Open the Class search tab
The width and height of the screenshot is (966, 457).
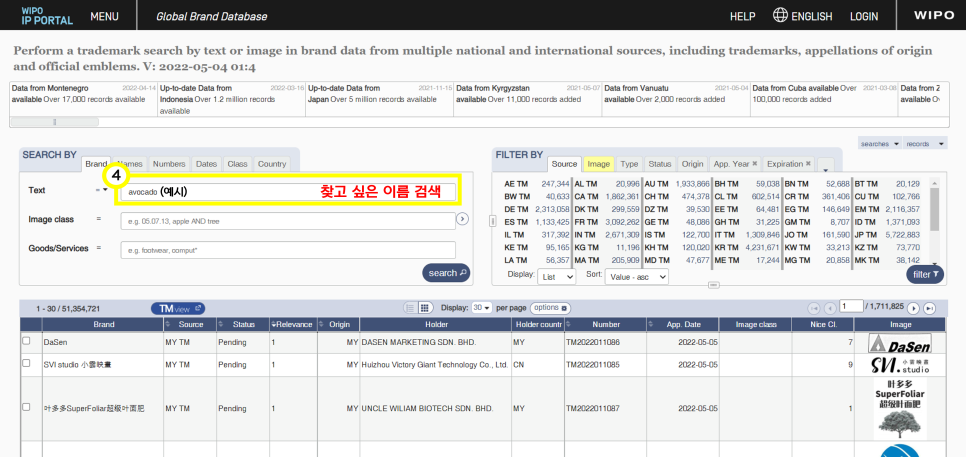coord(237,164)
